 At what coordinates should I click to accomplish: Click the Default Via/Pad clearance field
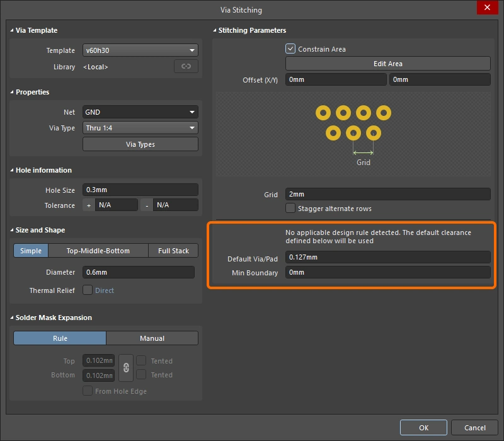[387, 257]
